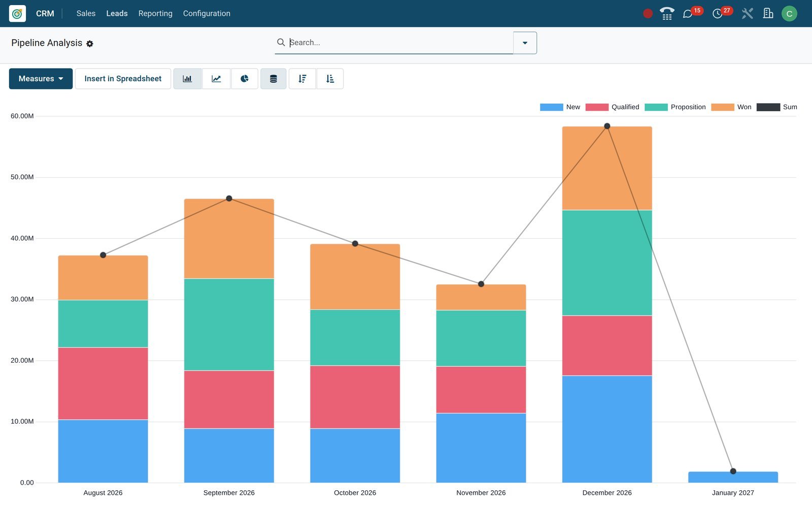Click the CRM app title
Viewport: 812px width, 508px height.
click(45, 13)
